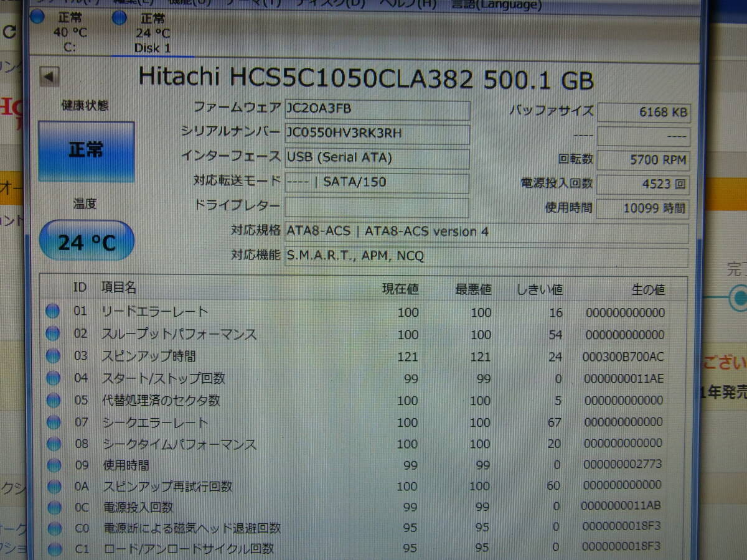Click the features field S.M.A.R.T., APM, NCQ
This screenshot has width=747, height=560.
pyautogui.click(x=486, y=256)
